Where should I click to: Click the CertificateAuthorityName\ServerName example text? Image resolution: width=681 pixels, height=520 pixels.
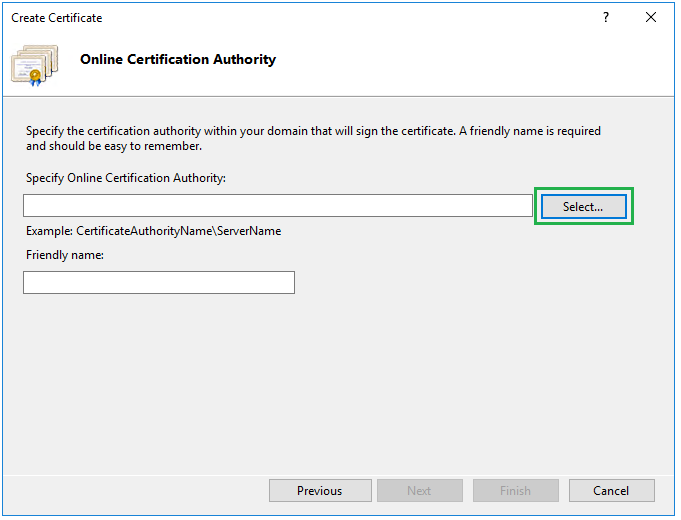tap(178, 231)
